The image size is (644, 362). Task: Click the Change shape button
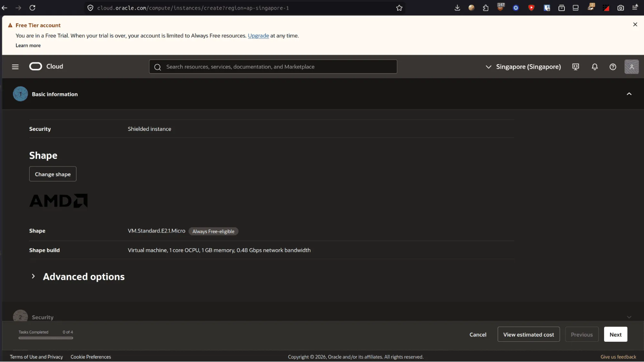pyautogui.click(x=53, y=174)
